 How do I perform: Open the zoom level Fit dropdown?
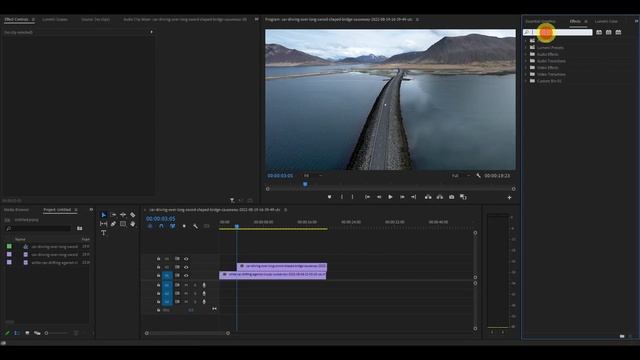click(x=313, y=176)
